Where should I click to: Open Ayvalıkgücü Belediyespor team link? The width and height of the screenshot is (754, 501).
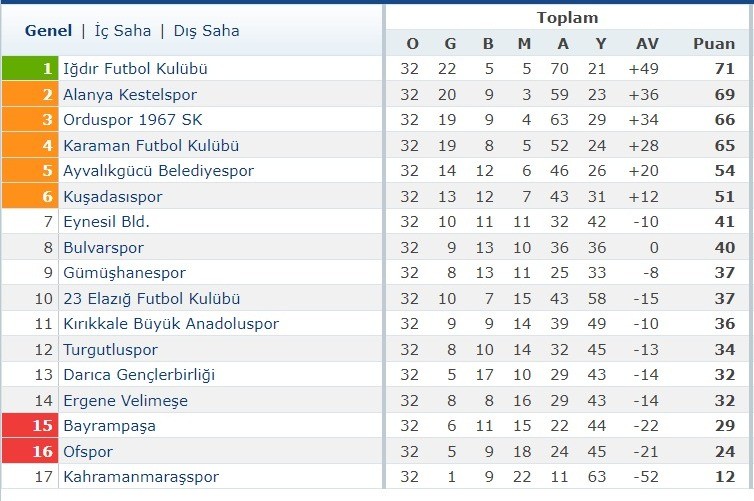(158, 171)
